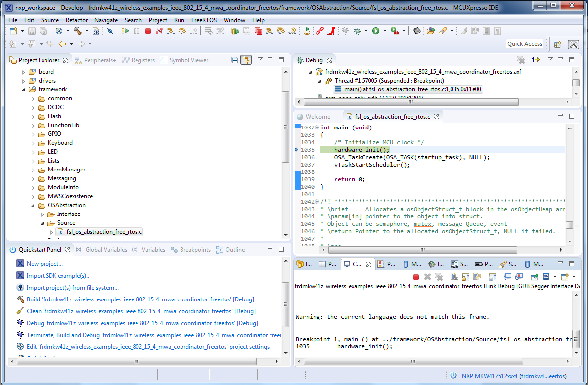Click the Skip All Breakpoints icon
Image resolution: width=588 pixels, height=385 pixels.
click(x=110, y=31)
